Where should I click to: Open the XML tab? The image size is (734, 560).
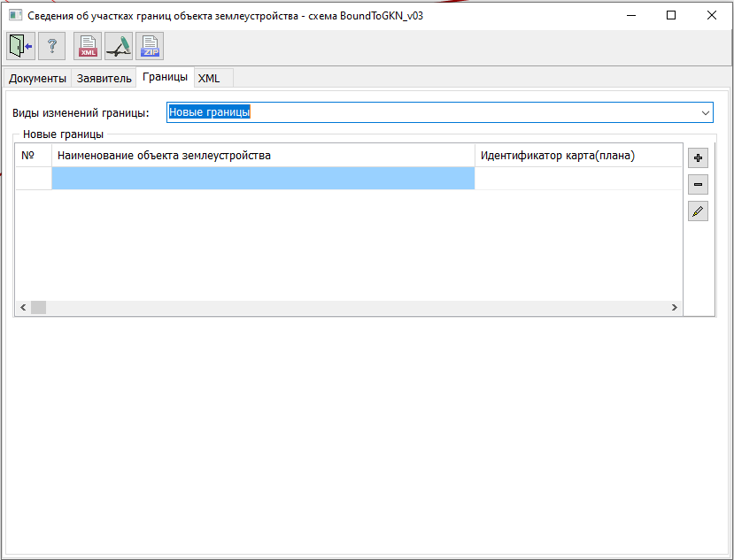coord(209,79)
